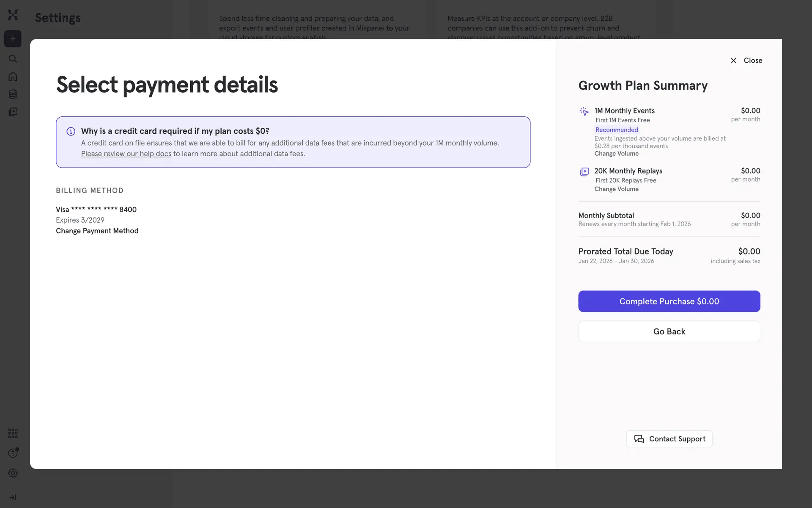The width and height of the screenshot is (812, 508).
Task: Expand the sidebar with the arrow icon
Action: pos(13,497)
